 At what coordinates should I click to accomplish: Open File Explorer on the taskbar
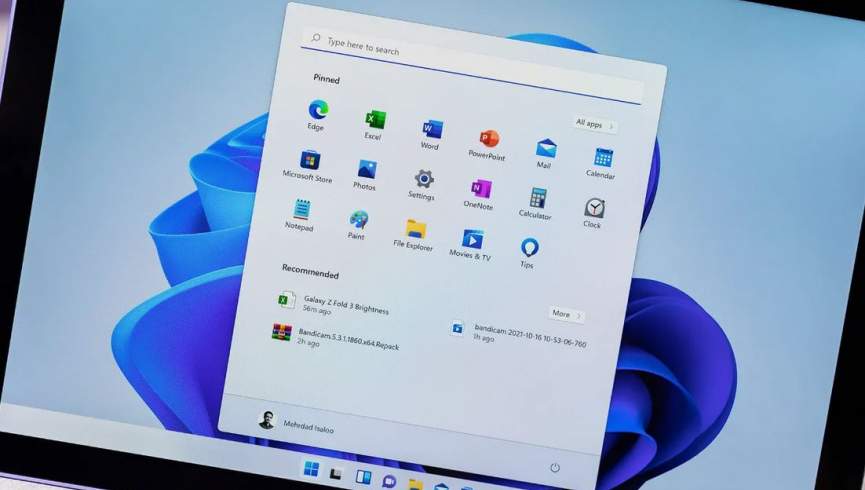pos(415,484)
